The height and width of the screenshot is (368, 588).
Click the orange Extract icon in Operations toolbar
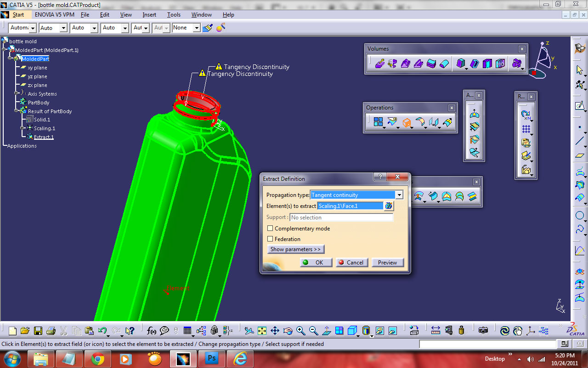click(407, 122)
